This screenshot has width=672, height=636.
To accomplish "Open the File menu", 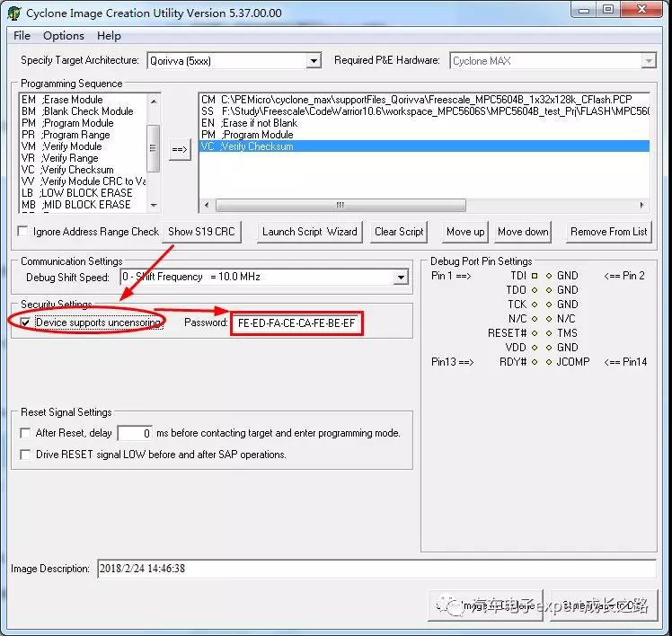I will pyautogui.click(x=22, y=36).
